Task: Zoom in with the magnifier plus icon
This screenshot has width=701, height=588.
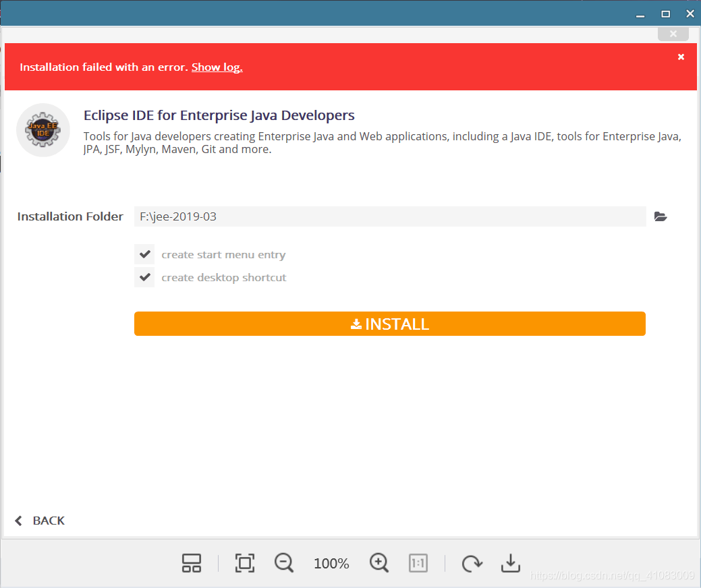Action: pyautogui.click(x=379, y=563)
